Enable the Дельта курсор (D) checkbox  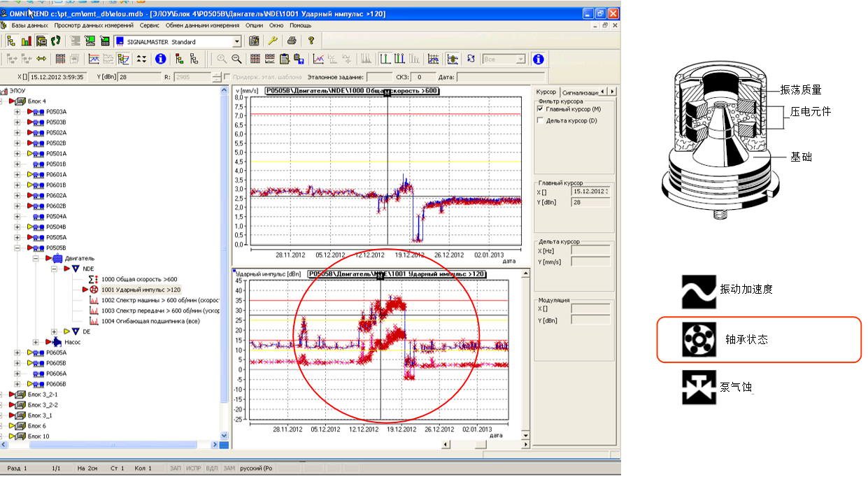[539, 120]
